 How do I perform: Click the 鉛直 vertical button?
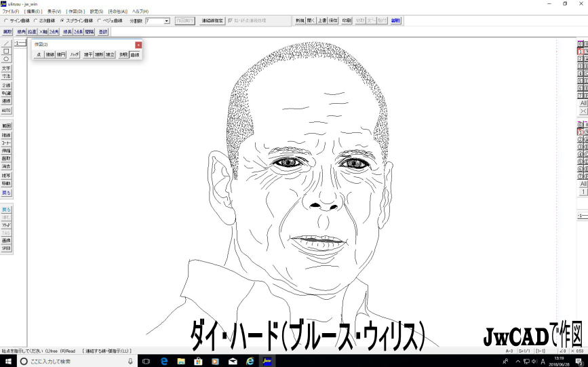[x=33, y=32]
